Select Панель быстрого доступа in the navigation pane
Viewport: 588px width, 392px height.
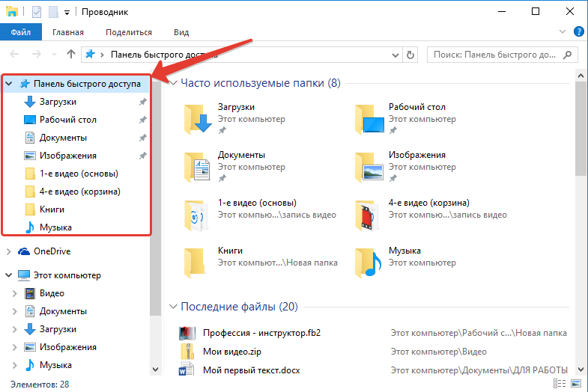click(87, 84)
